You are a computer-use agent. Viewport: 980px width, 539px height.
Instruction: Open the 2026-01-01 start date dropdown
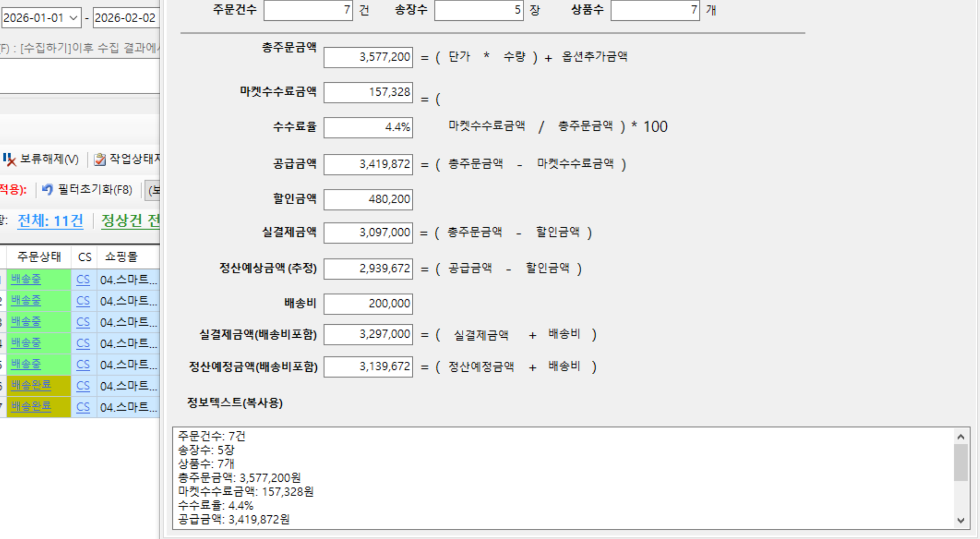pos(74,18)
